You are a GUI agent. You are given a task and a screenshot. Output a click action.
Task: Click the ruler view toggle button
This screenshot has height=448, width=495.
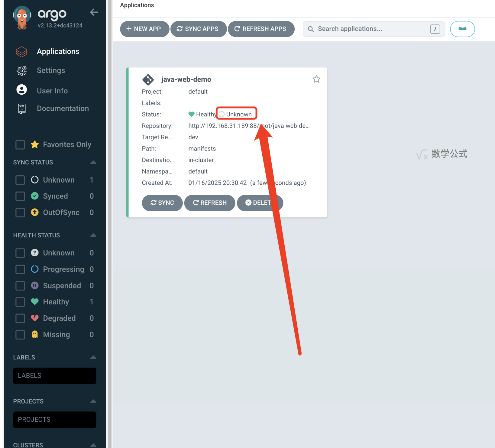point(462,29)
